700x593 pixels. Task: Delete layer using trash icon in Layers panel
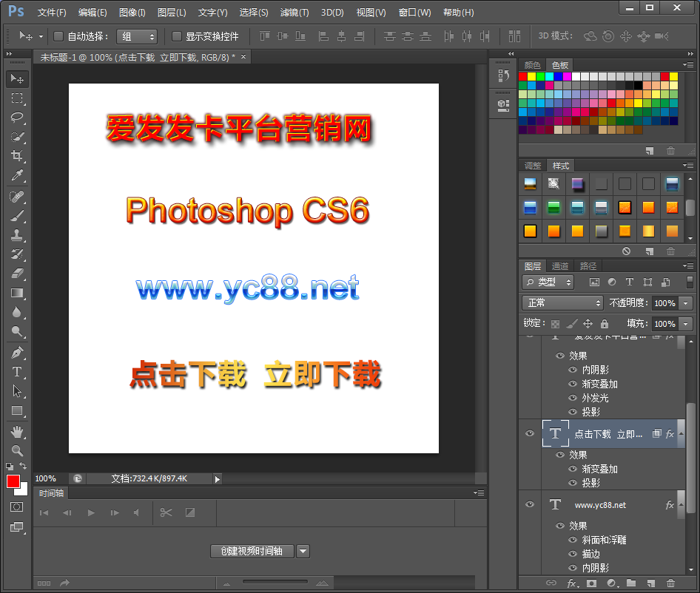(670, 583)
